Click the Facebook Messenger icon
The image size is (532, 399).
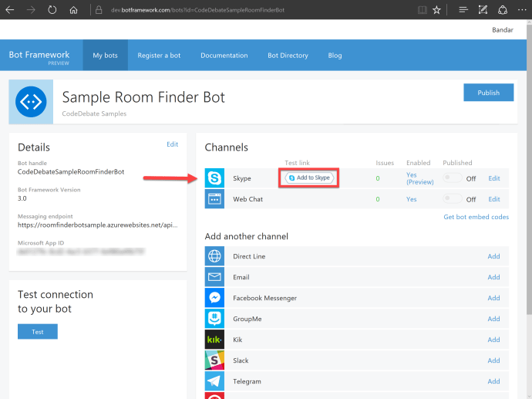click(x=214, y=298)
